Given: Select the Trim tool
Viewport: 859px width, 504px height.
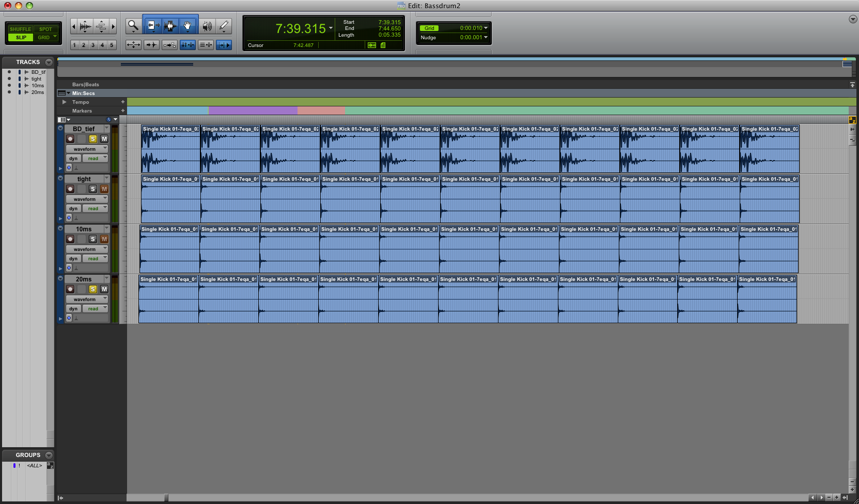Looking at the screenshot, I should pyautogui.click(x=152, y=25).
